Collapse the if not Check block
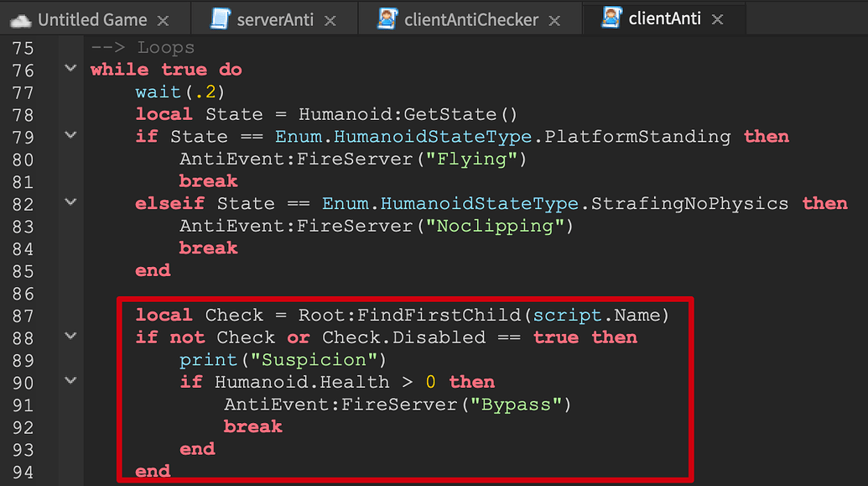868x486 pixels. pyautogui.click(x=70, y=337)
